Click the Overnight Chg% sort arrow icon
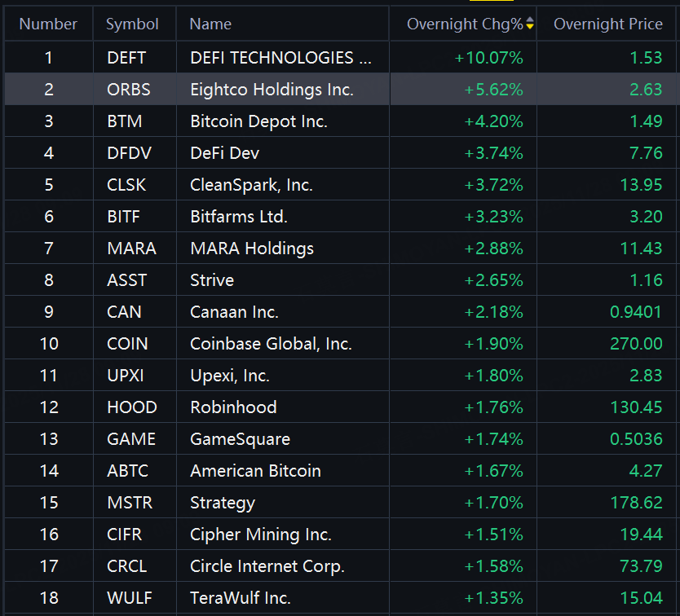Viewport: 680px width, 616px height. pyautogui.click(x=530, y=24)
